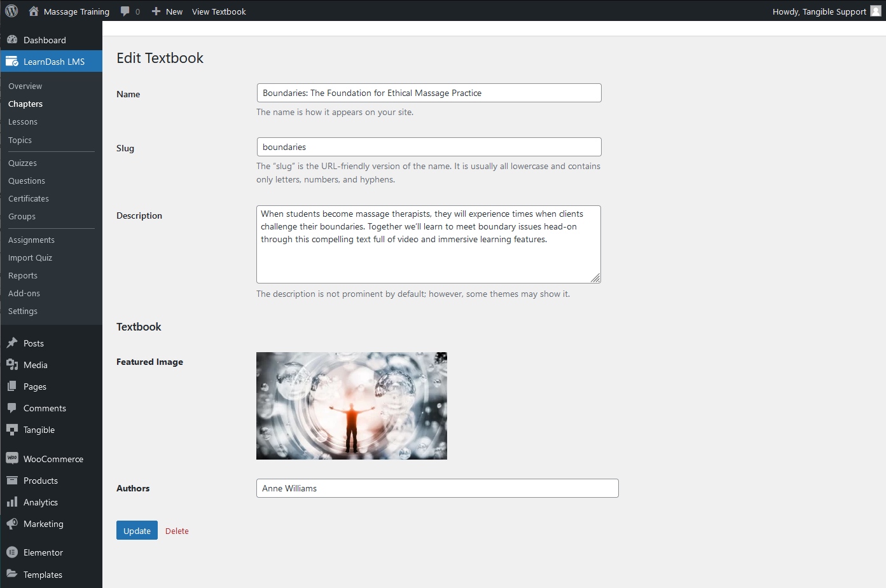
Task: Open the comments bubble icon in admin bar
Action: coord(125,11)
